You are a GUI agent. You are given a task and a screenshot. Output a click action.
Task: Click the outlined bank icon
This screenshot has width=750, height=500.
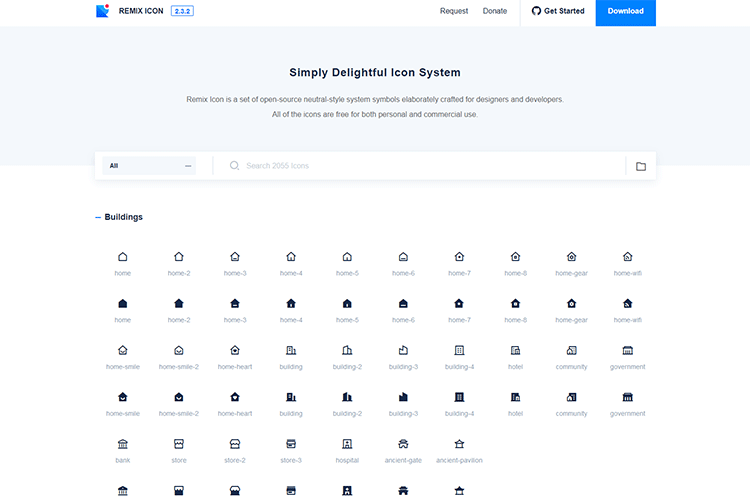[x=123, y=444]
